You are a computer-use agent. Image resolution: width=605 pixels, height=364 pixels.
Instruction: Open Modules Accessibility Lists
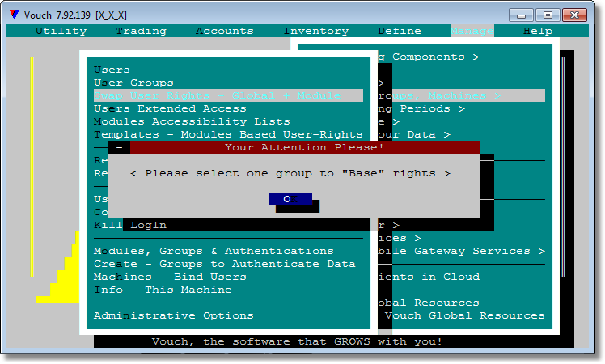click(x=192, y=121)
